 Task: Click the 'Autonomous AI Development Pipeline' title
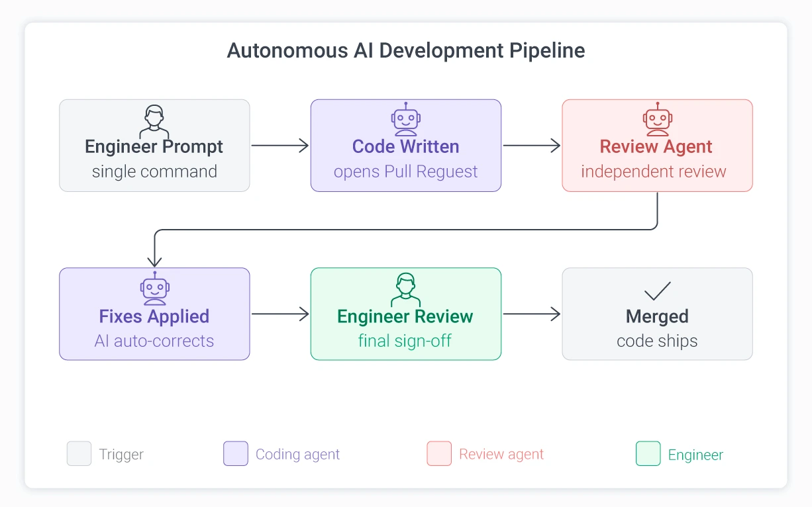[x=406, y=51]
